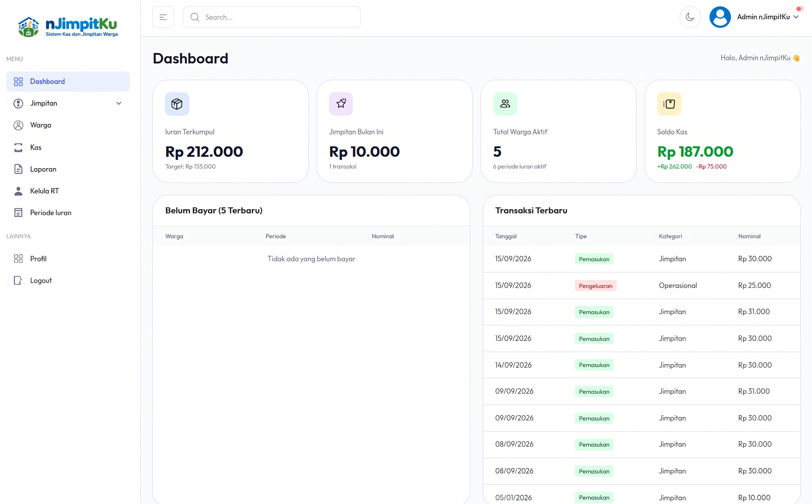Click the Periode header in Belum Bayar table
The height and width of the screenshot is (504, 812).
275,236
